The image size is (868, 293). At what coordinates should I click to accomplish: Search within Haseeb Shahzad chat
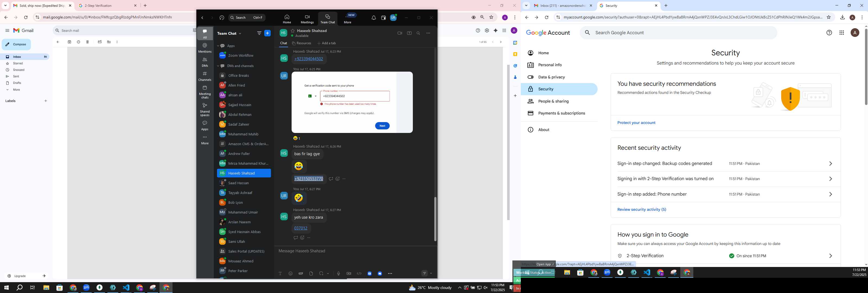[x=418, y=33]
